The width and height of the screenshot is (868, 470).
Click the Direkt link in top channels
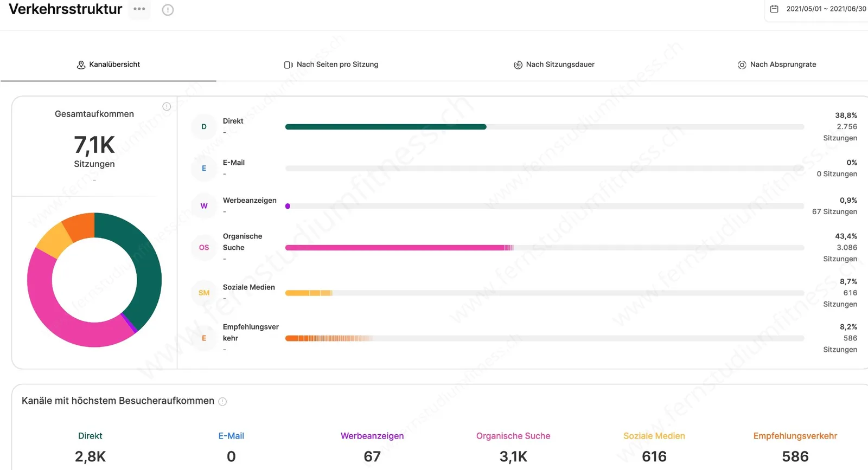tap(90, 436)
